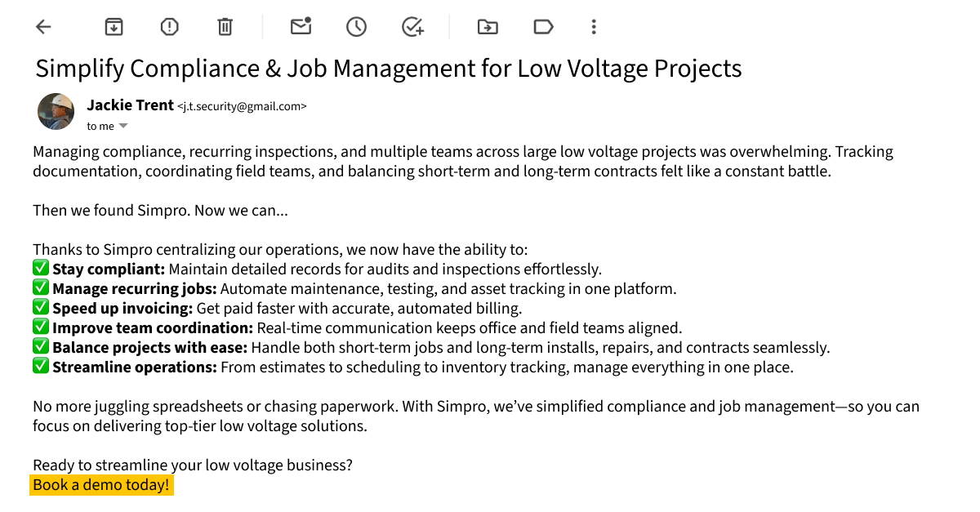The image size is (980, 512).
Task: Click the sender name Jackie Trent
Action: 131,105
